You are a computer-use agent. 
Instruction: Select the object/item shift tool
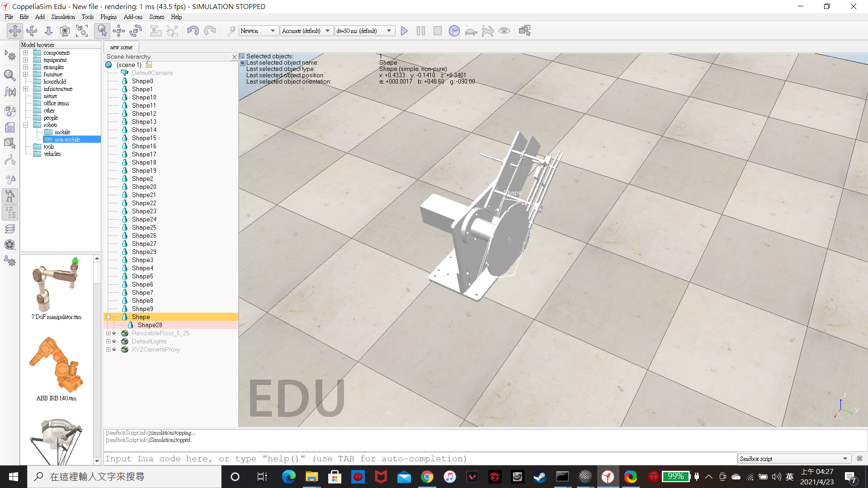119,31
